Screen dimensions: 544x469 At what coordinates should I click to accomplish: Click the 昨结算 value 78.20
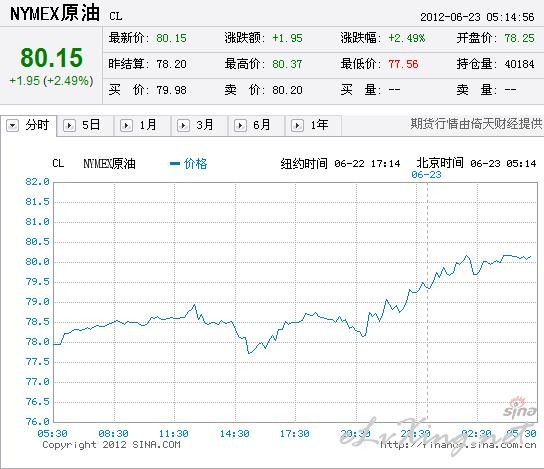[x=171, y=64]
